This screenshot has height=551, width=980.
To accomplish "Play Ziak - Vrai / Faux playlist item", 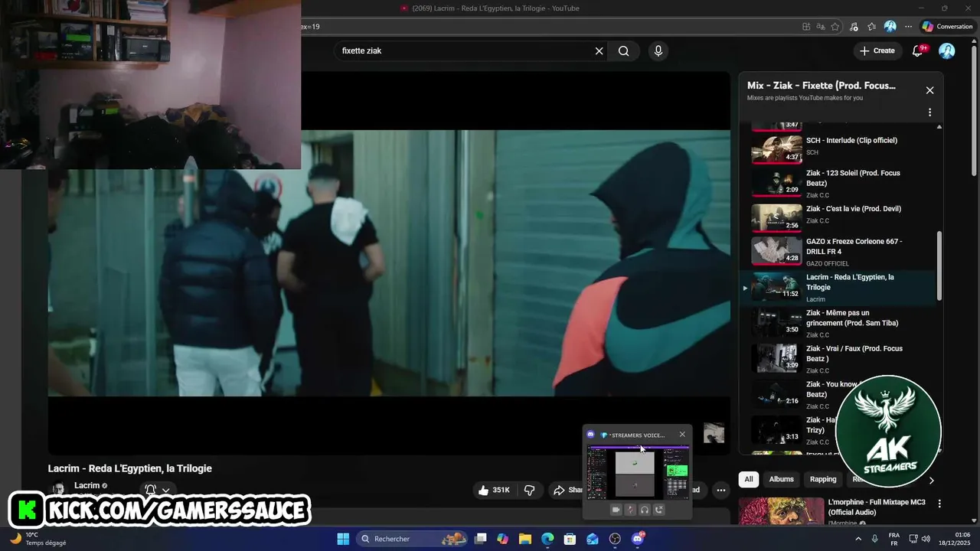I will tap(838, 359).
